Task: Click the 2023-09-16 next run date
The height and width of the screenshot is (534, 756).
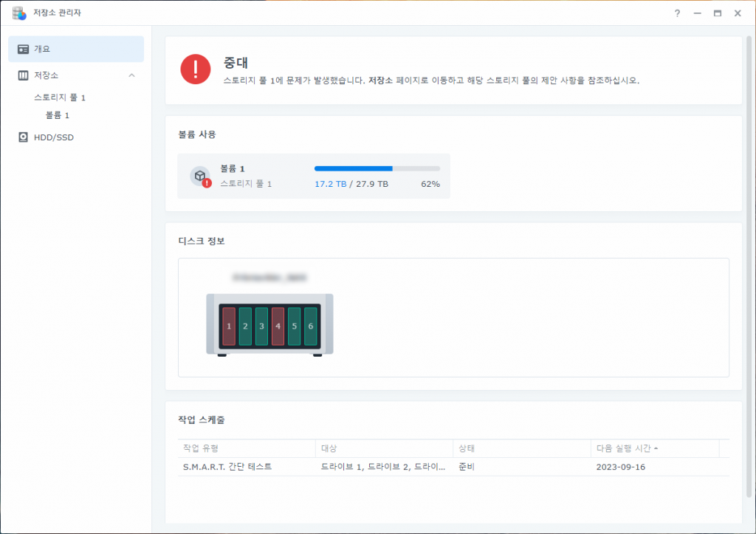Action: [x=620, y=467]
